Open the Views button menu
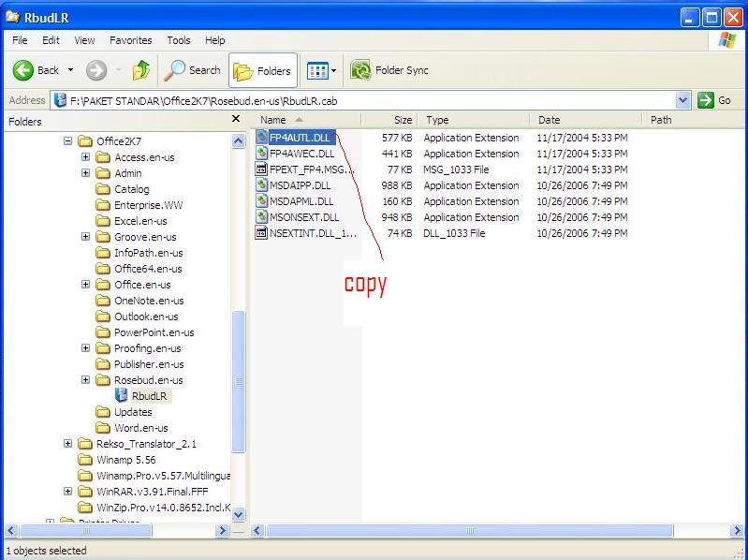This screenshot has height=560, width=748. tap(321, 70)
